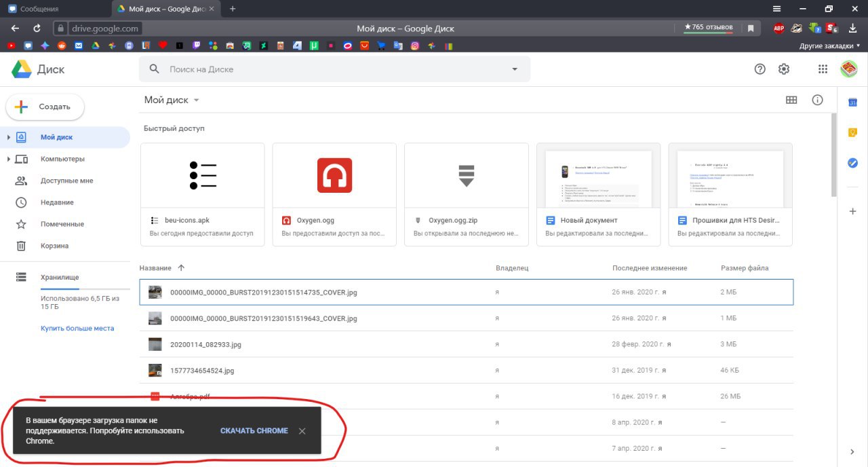Click the search magnifier icon
The height and width of the screenshot is (467, 868).
coord(155,69)
